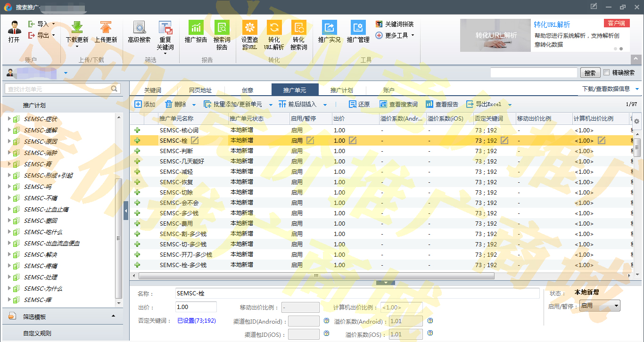
Task: Open the 推广报告 report icon
Action: (x=196, y=27)
